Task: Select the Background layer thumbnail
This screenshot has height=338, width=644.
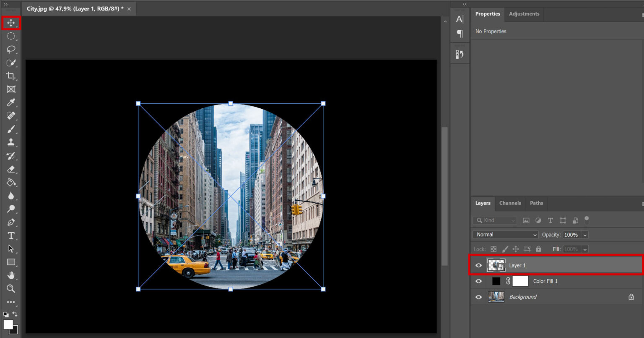Action: (496, 297)
